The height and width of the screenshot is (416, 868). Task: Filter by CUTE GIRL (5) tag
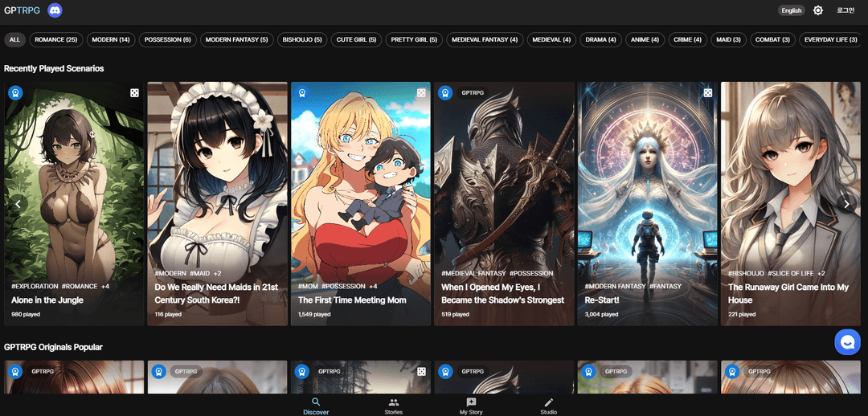pos(357,40)
